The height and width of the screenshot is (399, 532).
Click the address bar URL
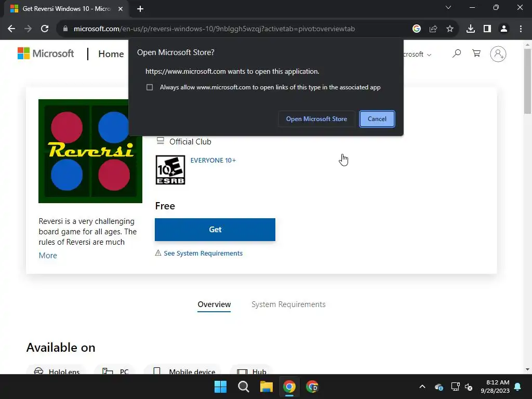[x=214, y=29]
